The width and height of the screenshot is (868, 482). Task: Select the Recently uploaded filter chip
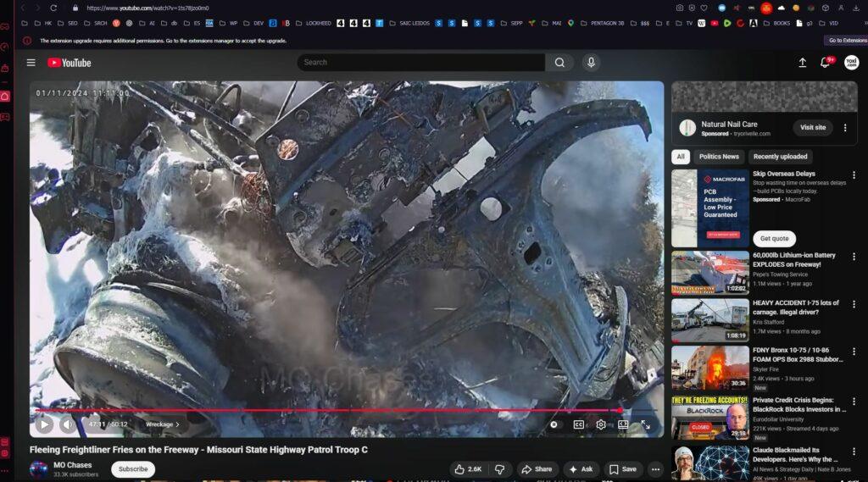pyautogui.click(x=781, y=157)
